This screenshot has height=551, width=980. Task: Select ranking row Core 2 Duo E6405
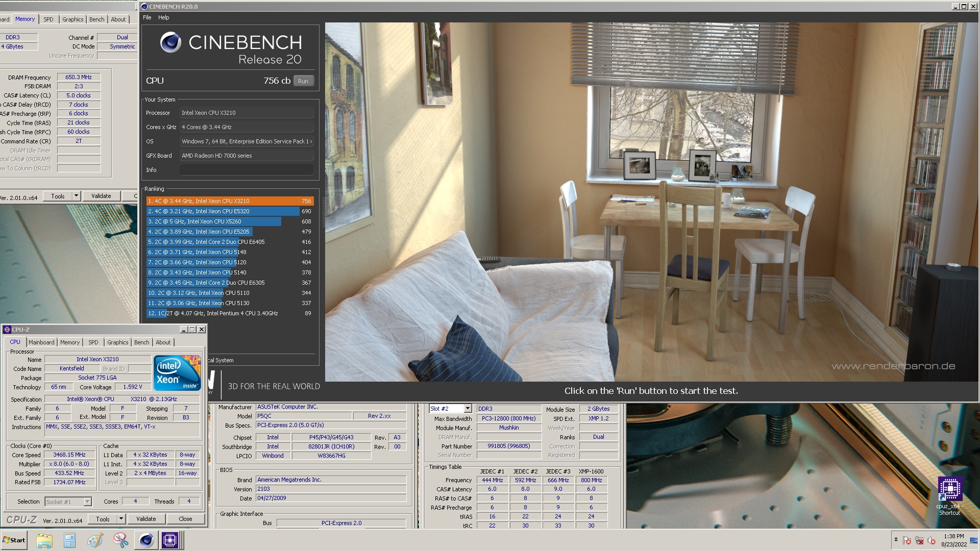(x=230, y=242)
